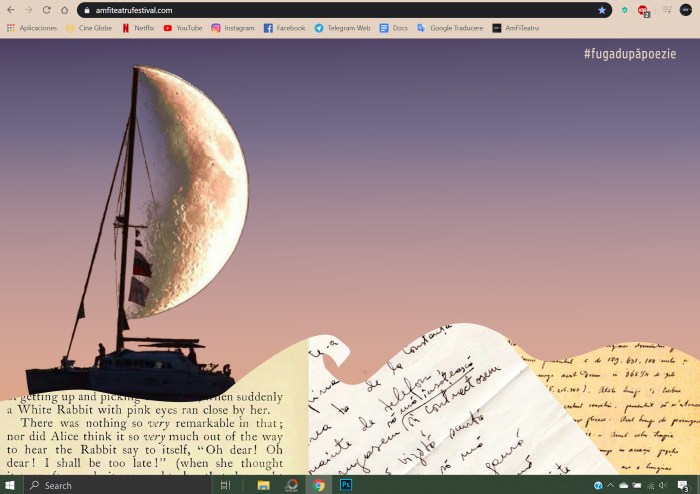Open File Explorer from the taskbar
This screenshot has width=700, height=494.
264,485
